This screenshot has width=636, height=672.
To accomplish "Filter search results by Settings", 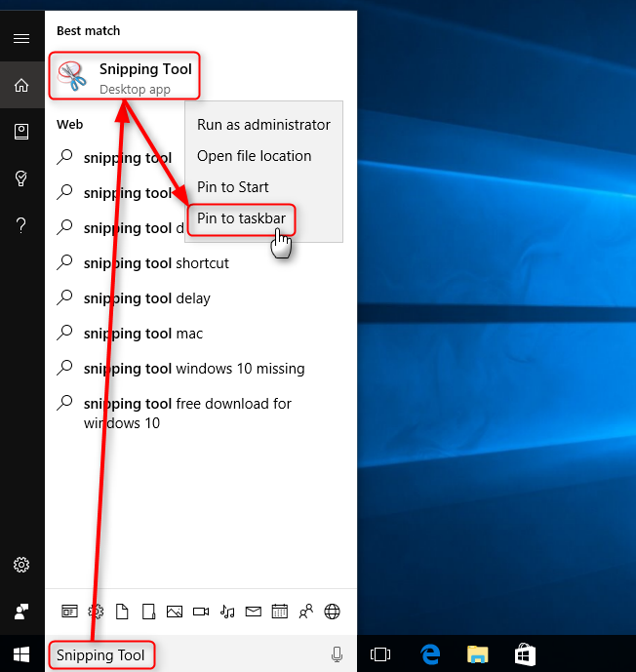I will pos(96,612).
